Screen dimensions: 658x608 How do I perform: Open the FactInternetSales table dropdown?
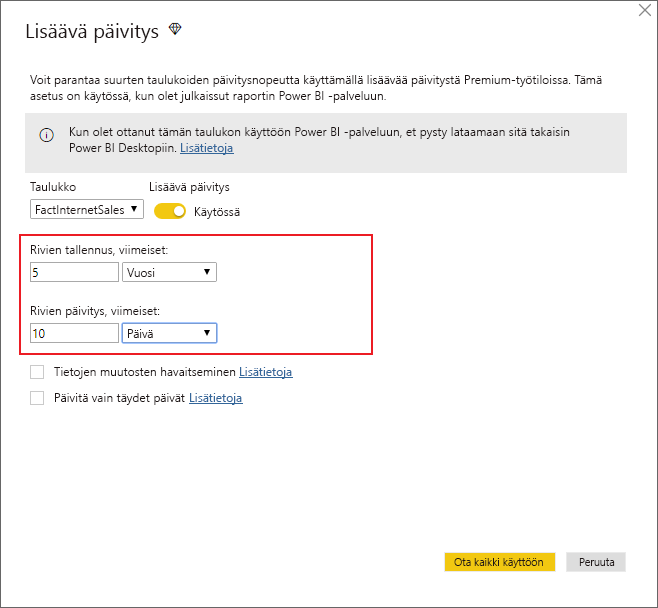(87, 209)
